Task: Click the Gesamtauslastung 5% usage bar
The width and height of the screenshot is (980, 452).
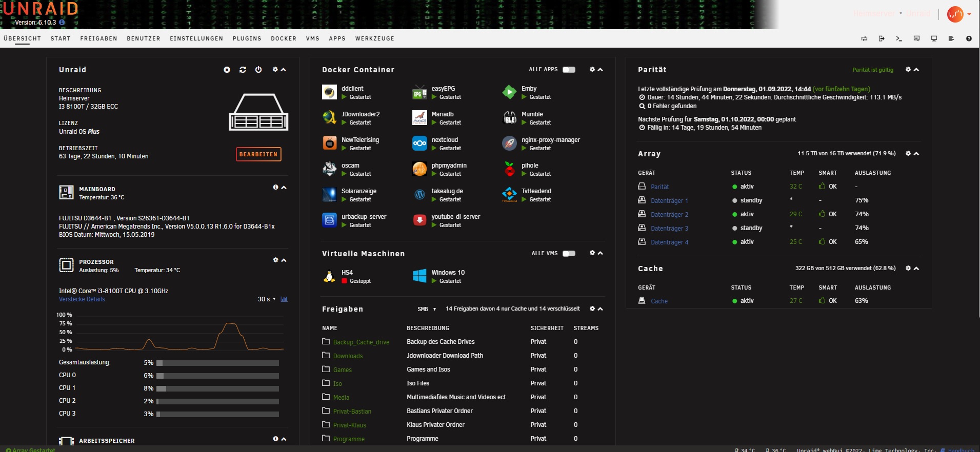Action: 217,363
